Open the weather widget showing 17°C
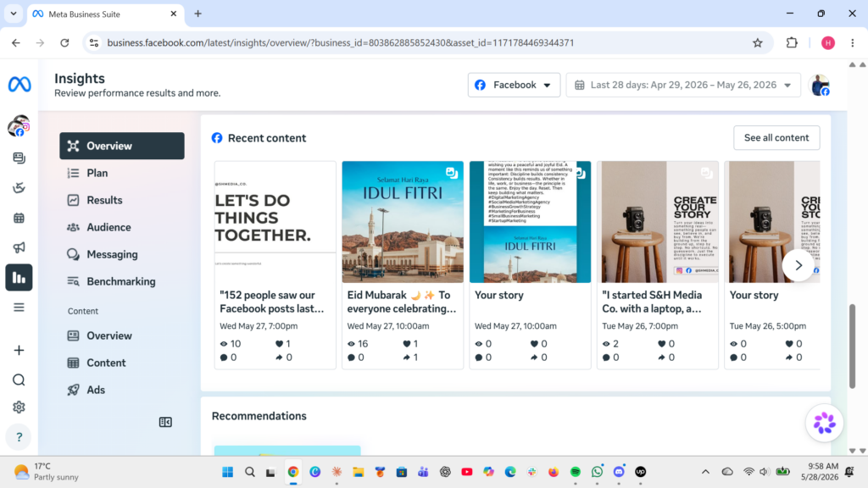 click(x=47, y=472)
